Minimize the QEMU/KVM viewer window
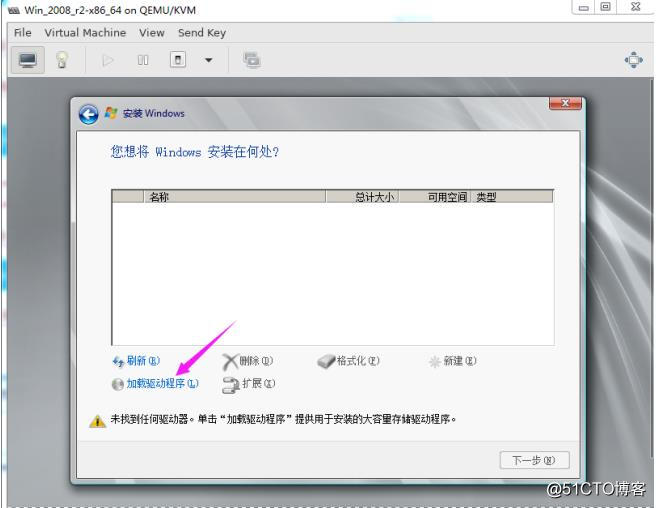 (x=584, y=7)
